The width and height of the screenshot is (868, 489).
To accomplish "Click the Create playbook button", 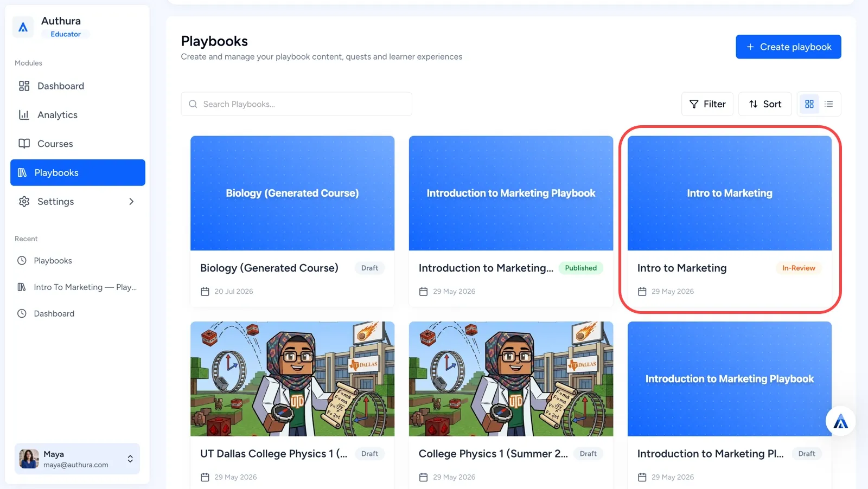I will (788, 47).
